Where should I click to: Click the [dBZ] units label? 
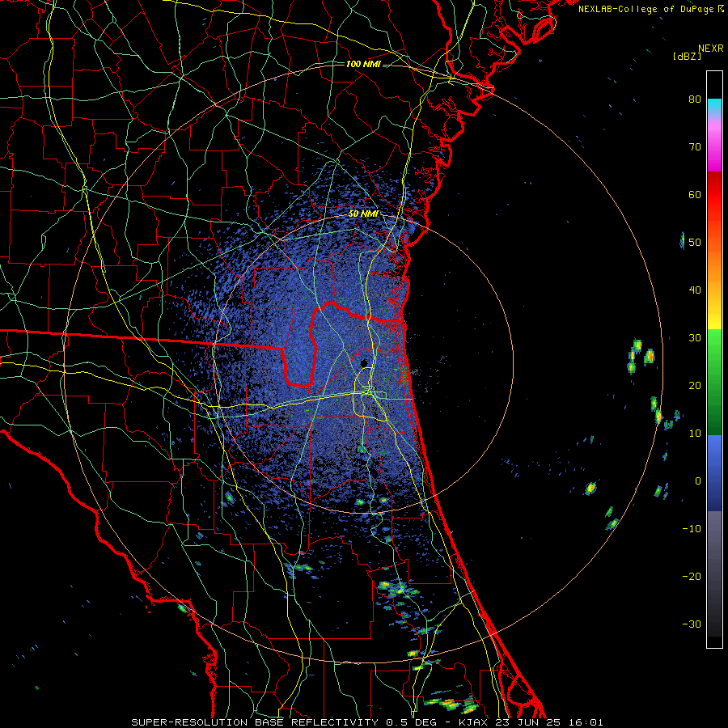click(687, 56)
